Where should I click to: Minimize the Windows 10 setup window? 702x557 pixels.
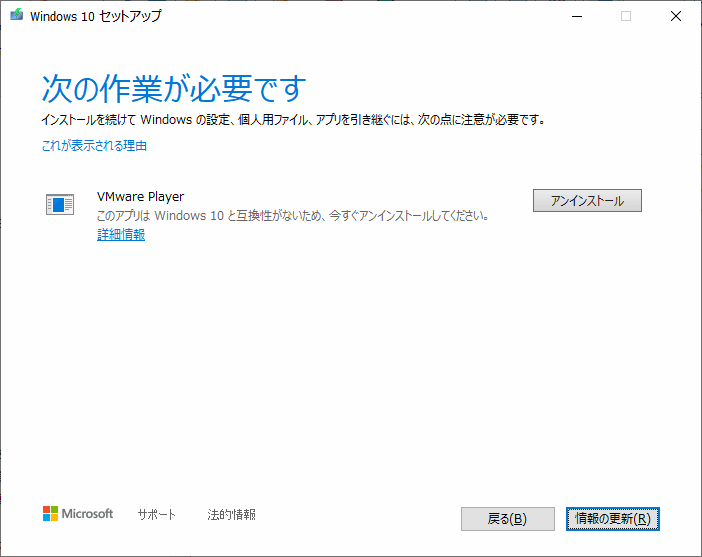pos(577,17)
